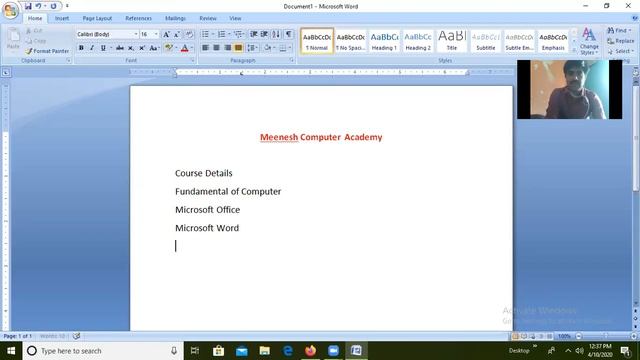Screen dimensions: 640x360
Task: Expand the Paragraph dialog launcher
Action: pos(291,60)
